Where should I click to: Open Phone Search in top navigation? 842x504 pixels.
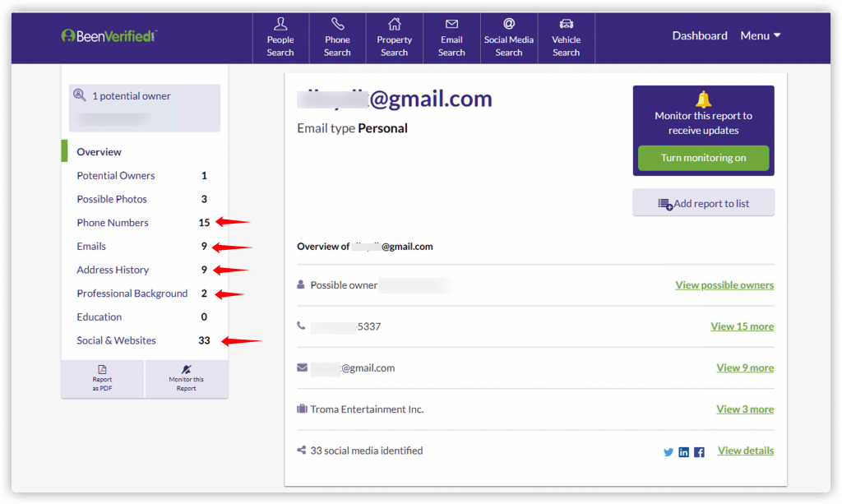[x=337, y=38]
